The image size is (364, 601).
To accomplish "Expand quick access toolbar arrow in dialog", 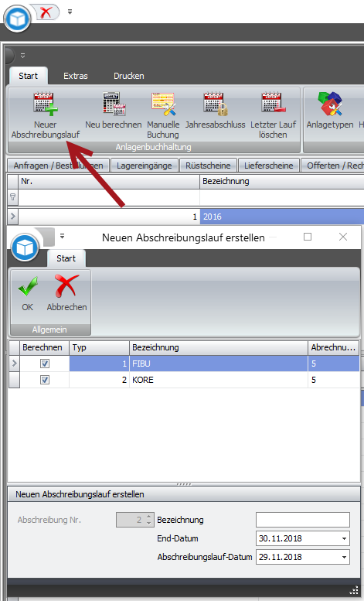I will pyautogui.click(x=62, y=237).
